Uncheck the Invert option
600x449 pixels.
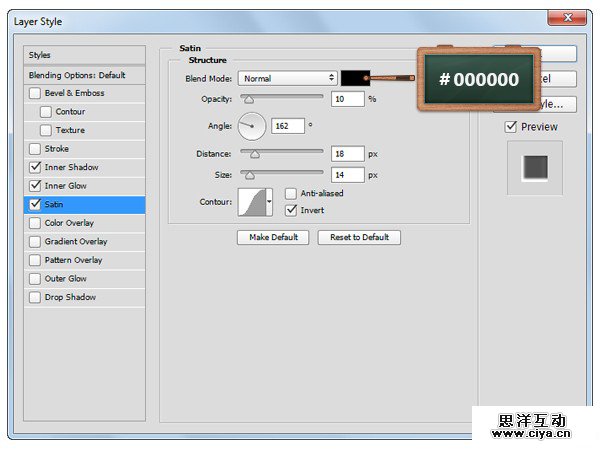pyautogui.click(x=291, y=210)
